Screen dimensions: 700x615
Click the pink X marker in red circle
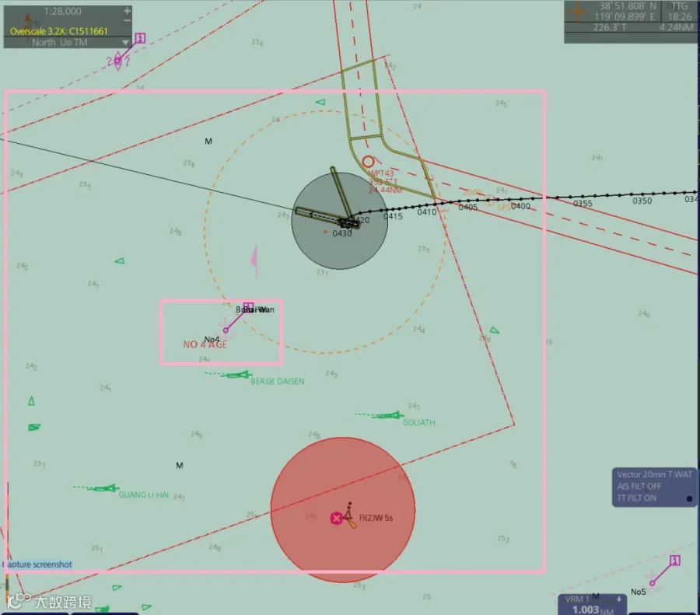pos(336,518)
